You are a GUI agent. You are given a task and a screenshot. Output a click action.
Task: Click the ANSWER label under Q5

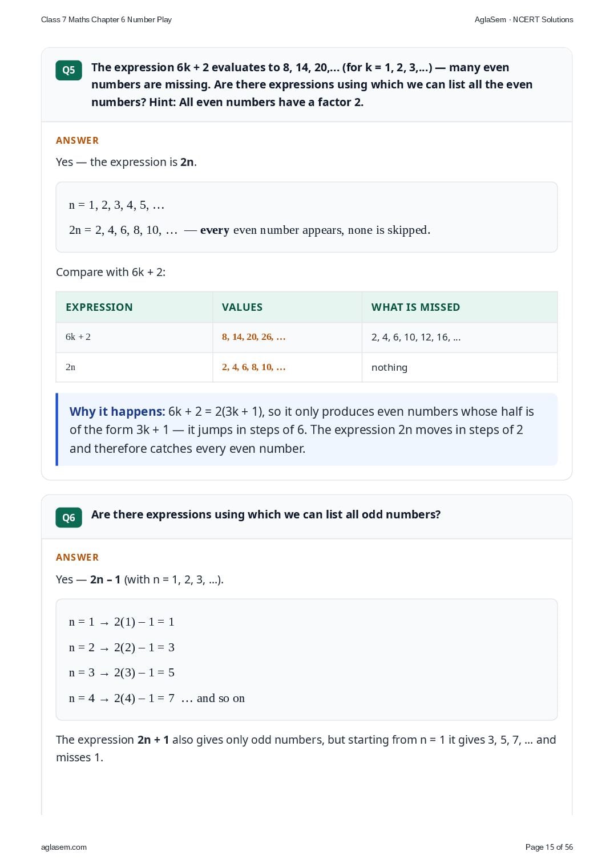[x=77, y=140]
